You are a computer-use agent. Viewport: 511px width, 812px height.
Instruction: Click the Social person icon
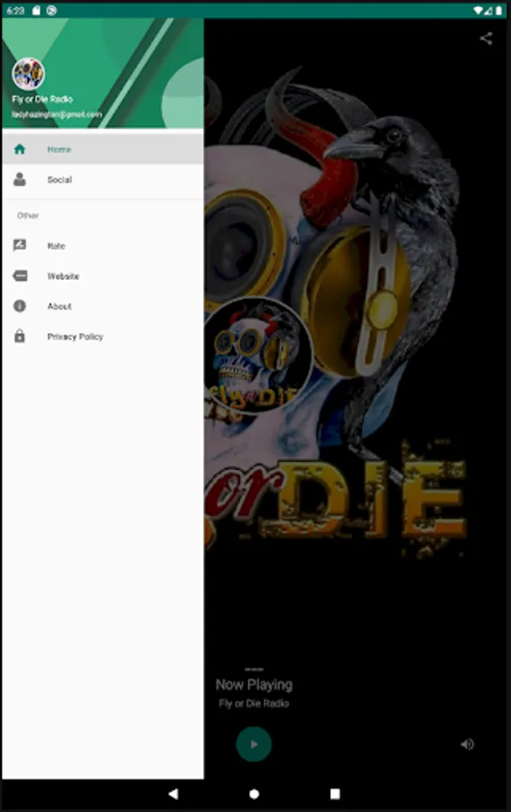[x=20, y=180]
